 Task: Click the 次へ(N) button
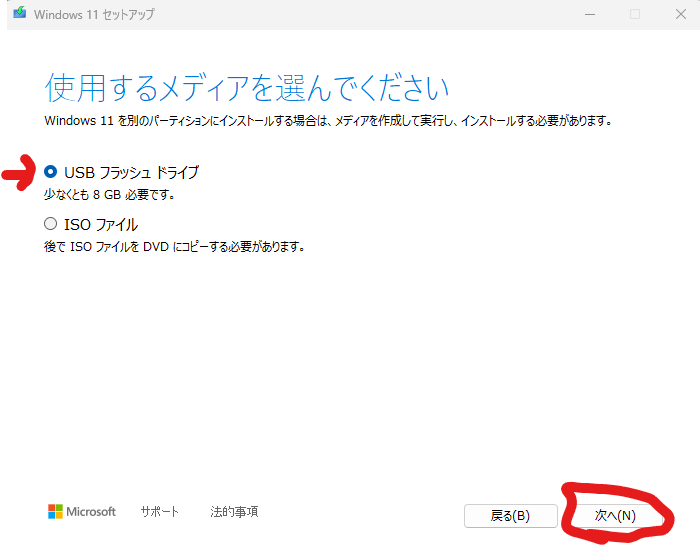[615, 516]
